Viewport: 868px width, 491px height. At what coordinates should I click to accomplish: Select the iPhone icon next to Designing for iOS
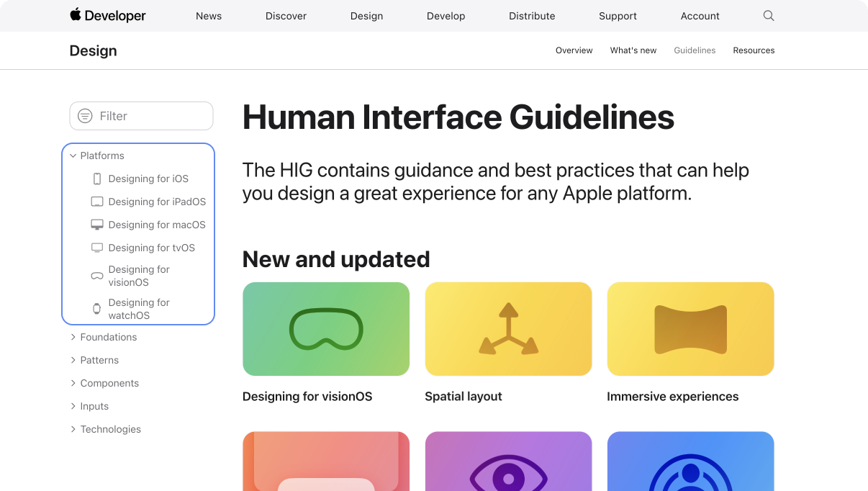[97, 179]
